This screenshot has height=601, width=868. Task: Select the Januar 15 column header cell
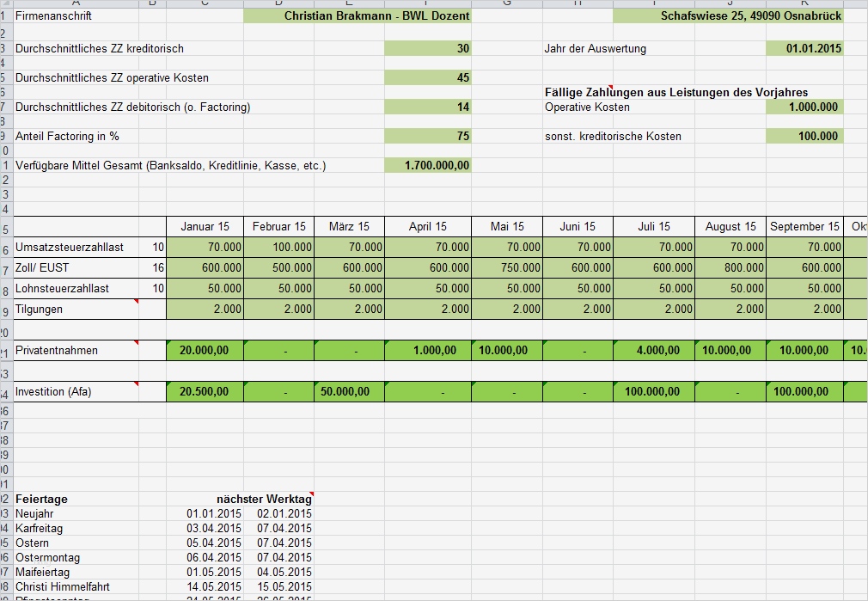(x=205, y=226)
